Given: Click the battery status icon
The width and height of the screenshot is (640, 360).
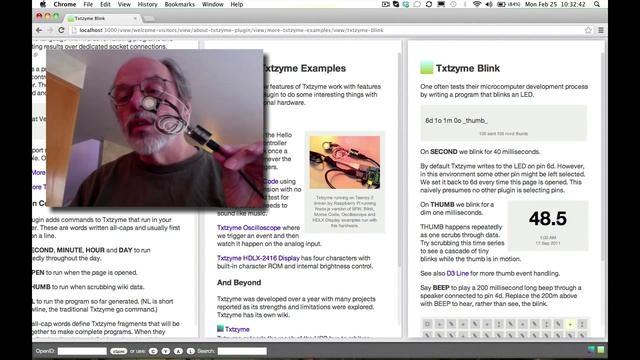Looking at the screenshot, I should (501, 4).
